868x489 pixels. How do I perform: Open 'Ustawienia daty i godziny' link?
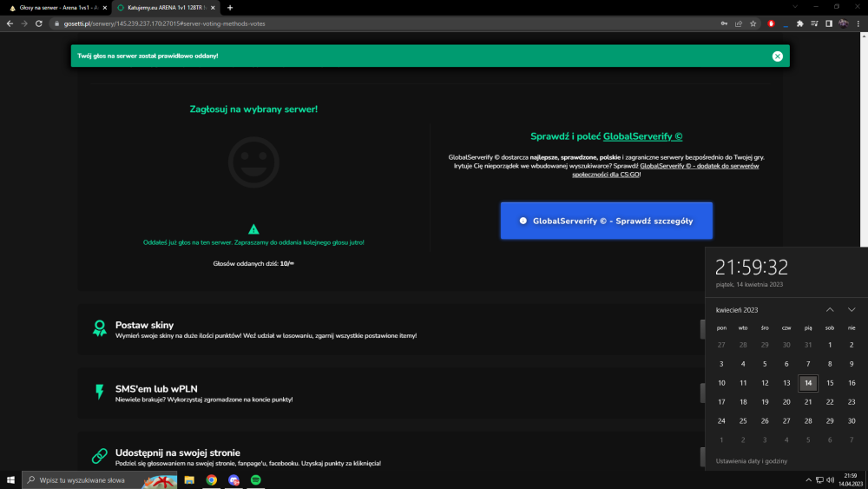751,460
